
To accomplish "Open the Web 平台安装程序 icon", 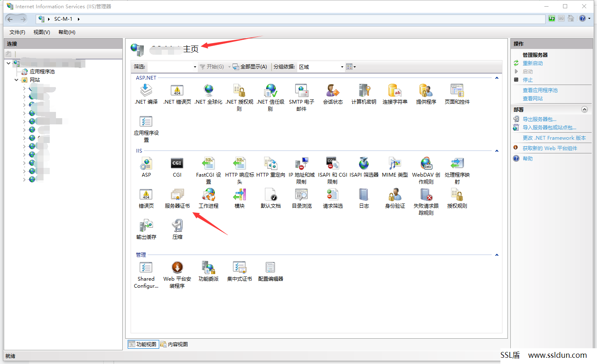I will pyautogui.click(x=177, y=274).
